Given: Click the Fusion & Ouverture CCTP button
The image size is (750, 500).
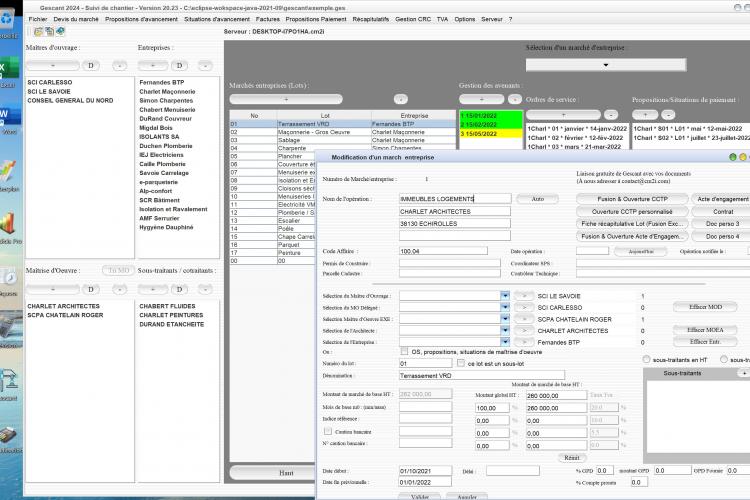Looking at the screenshot, I should point(632,199).
